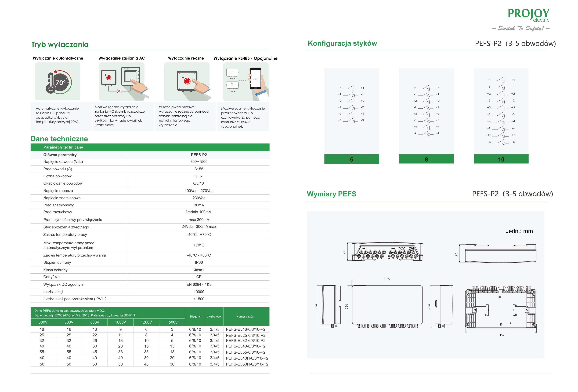This screenshot has width=578, height=392.
Task: Select '100Vac - 270Vac' working voltage value
Action: [x=199, y=191]
